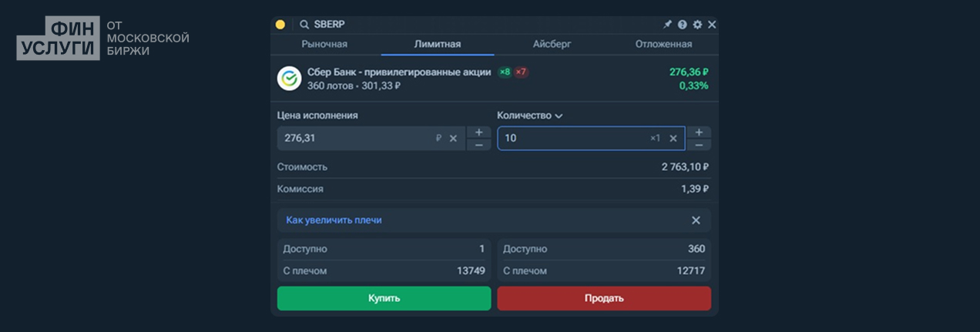Click available-to-sell value 360

tap(696, 249)
